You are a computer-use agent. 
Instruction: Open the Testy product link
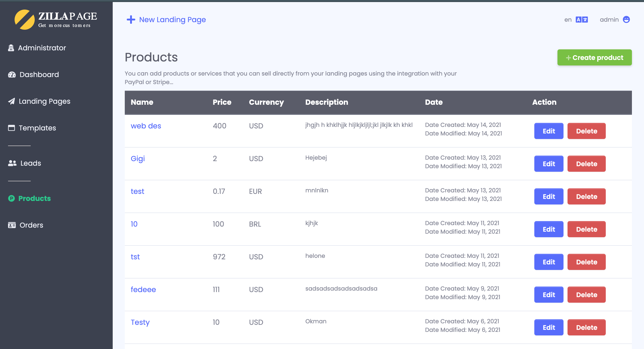point(140,322)
